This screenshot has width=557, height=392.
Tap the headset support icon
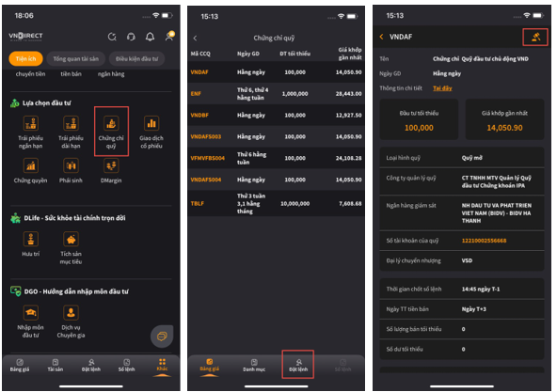click(x=131, y=37)
